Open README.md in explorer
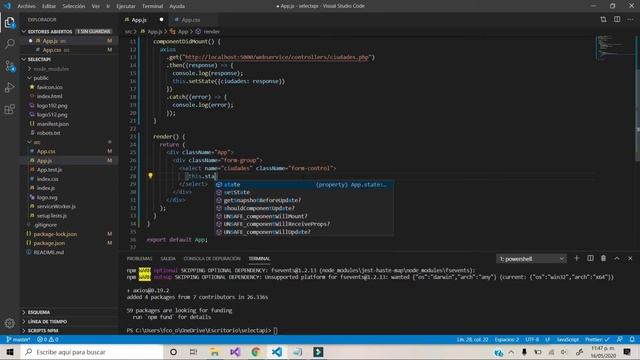 tap(49, 252)
